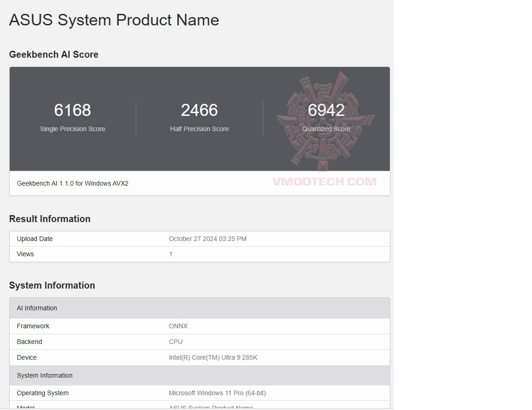Click the CPU backend value
Viewport: 532px width, 410px height.
tap(176, 342)
